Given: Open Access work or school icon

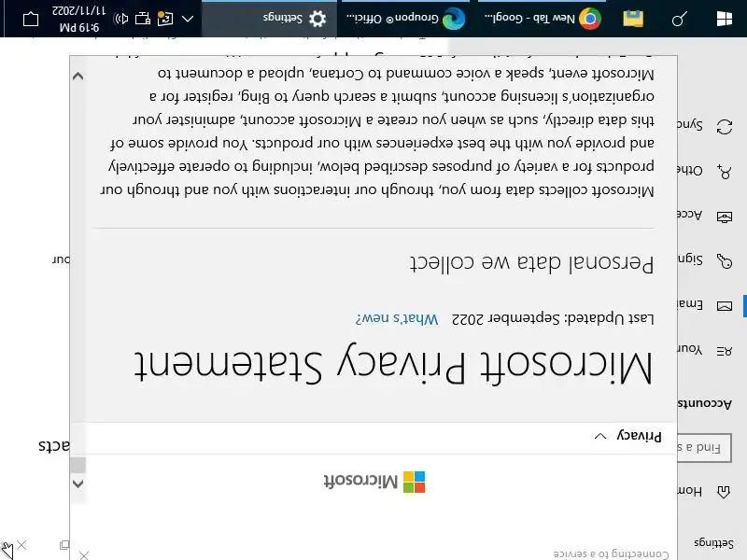Looking at the screenshot, I should coord(725,217).
